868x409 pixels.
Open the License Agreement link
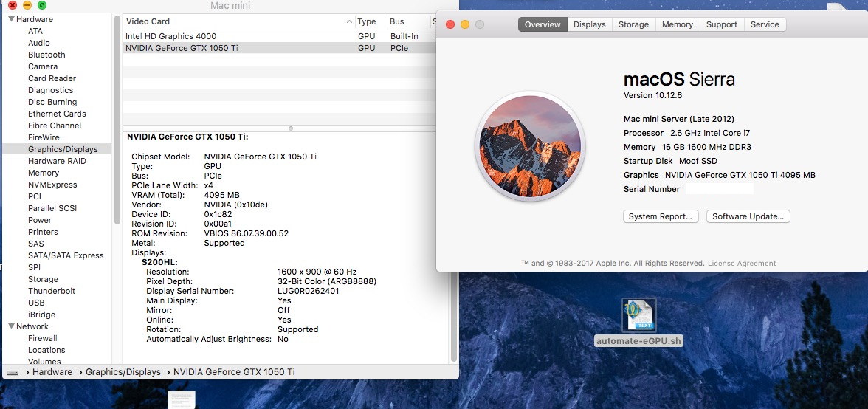tap(742, 264)
